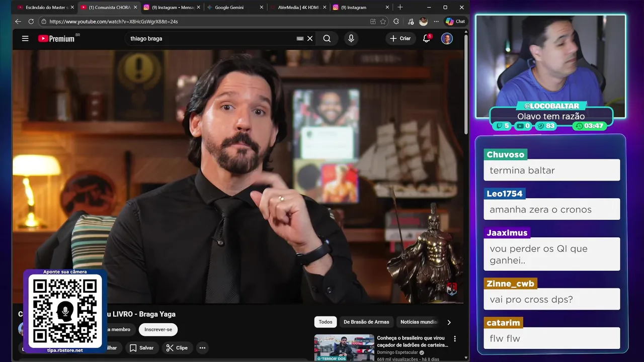Open the YouTube account avatar menu

tap(447, 38)
